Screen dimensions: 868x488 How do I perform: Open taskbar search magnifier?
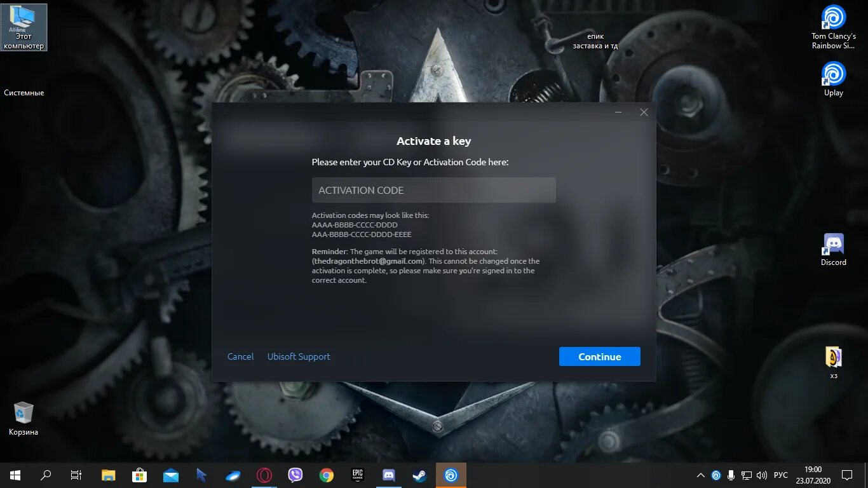(46, 475)
